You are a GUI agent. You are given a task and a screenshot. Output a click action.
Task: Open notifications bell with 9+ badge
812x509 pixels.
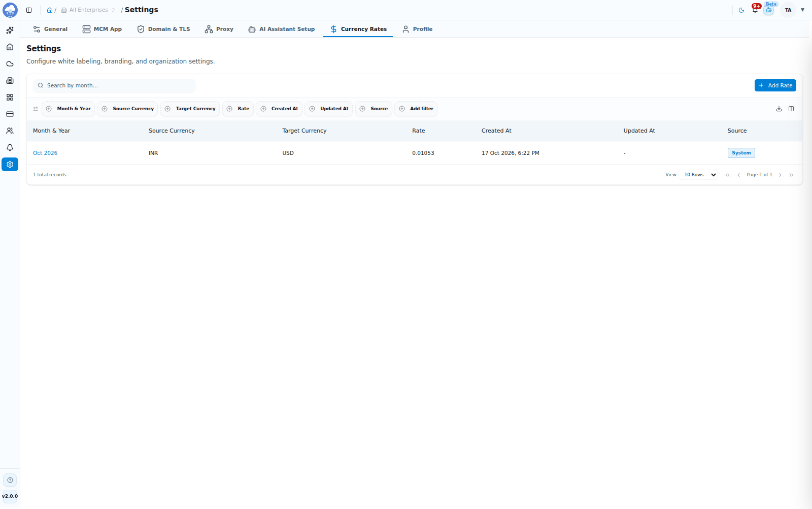(x=755, y=10)
